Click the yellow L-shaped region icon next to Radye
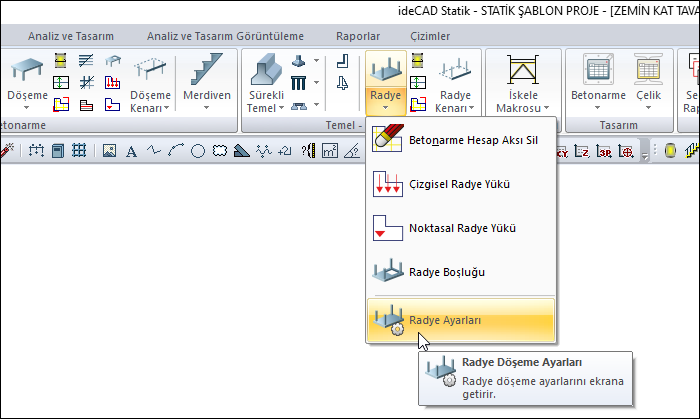The height and width of the screenshot is (419, 700). pos(418,104)
